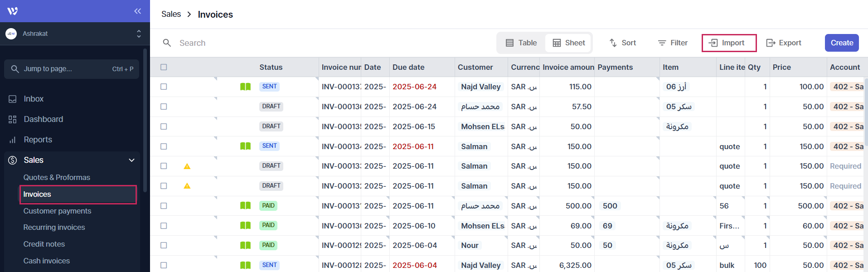Viewport: 868px width, 272px height.
Task: Select the checkbox for the Nour invoice row
Action: (x=164, y=245)
